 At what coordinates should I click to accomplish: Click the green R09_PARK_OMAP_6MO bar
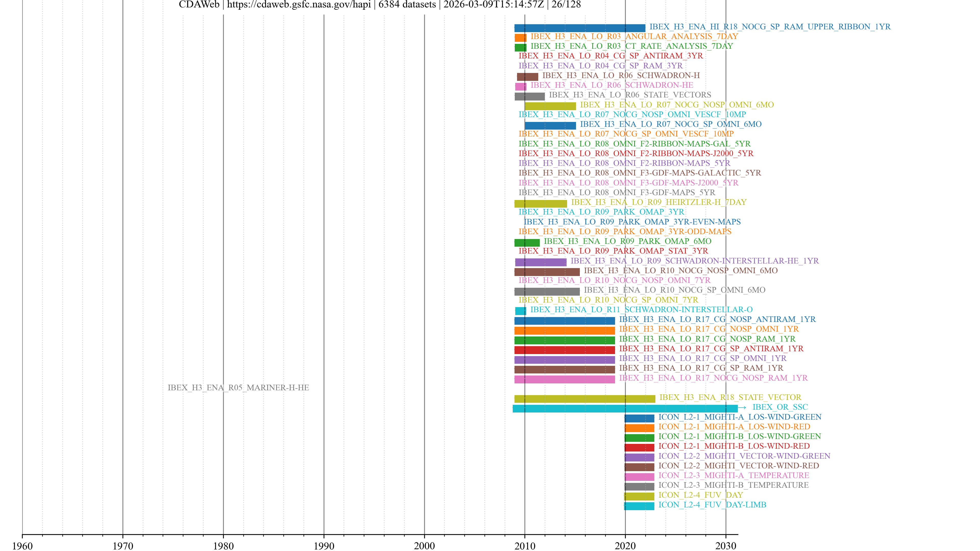tap(527, 243)
